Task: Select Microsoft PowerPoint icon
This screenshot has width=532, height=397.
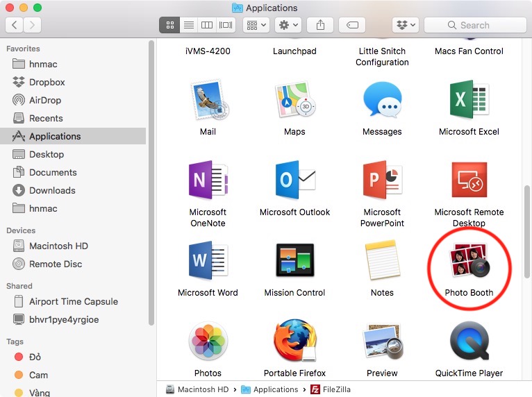Action: [x=382, y=180]
